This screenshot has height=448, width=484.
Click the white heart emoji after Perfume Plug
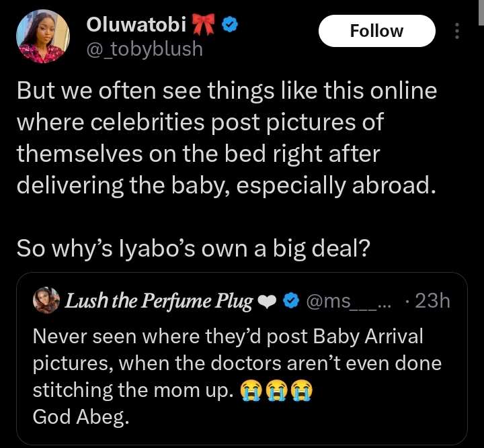coord(266,302)
